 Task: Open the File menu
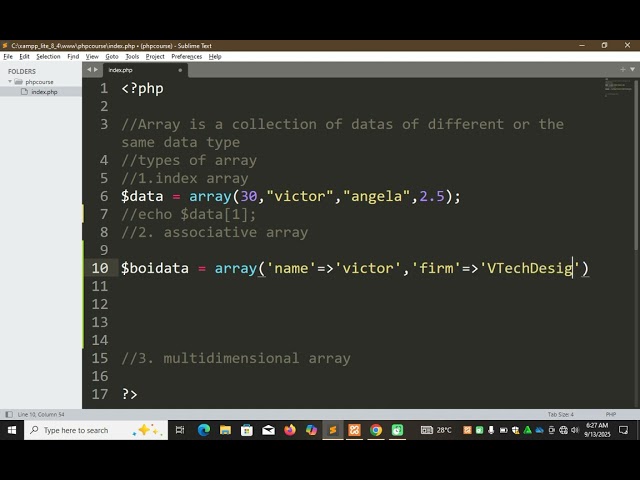click(x=8, y=56)
